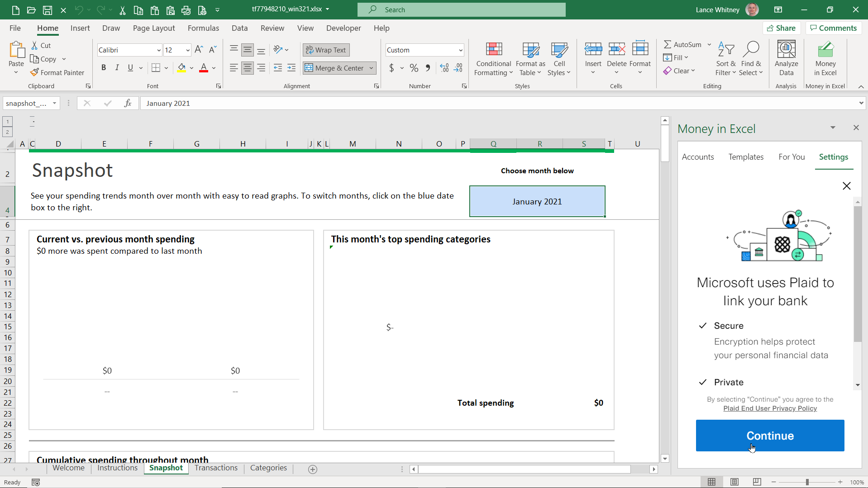
Task: Expand Merge & Center dropdown arrow
Action: [371, 68]
